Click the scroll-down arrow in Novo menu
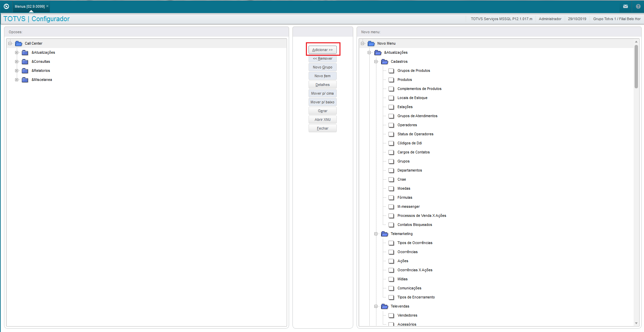644x332 pixels. click(x=636, y=323)
